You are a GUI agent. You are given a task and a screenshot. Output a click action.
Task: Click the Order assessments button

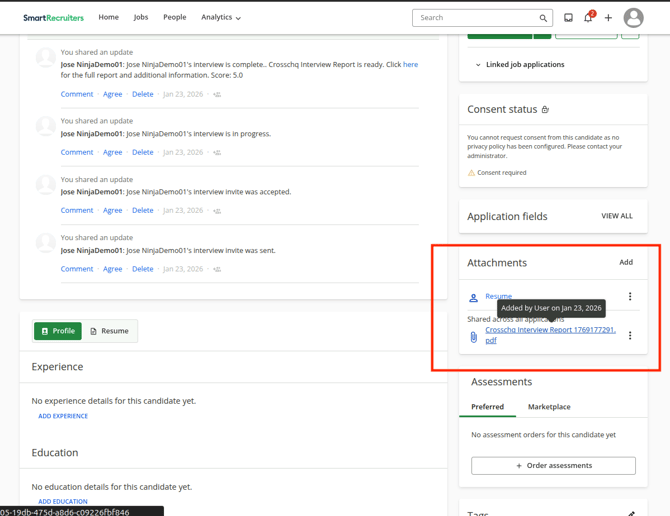tap(553, 466)
